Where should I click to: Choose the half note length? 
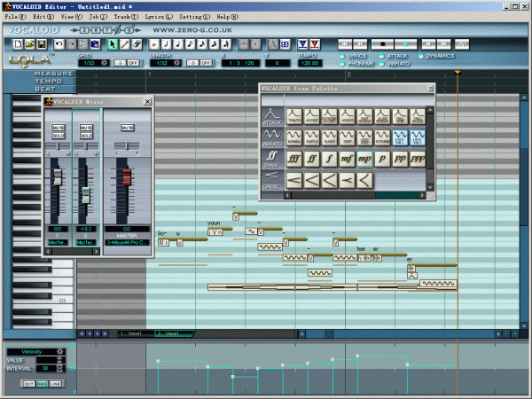coord(166,44)
